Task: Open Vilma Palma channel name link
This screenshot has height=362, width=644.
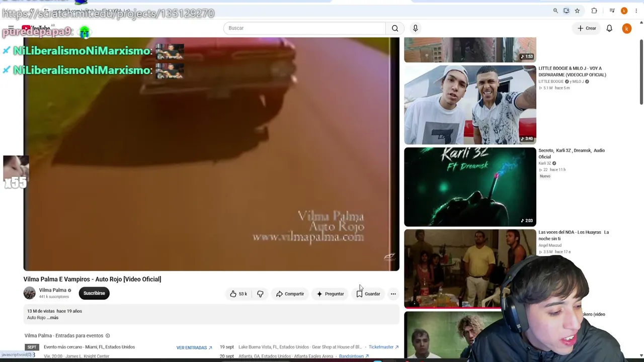Action: point(53,290)
